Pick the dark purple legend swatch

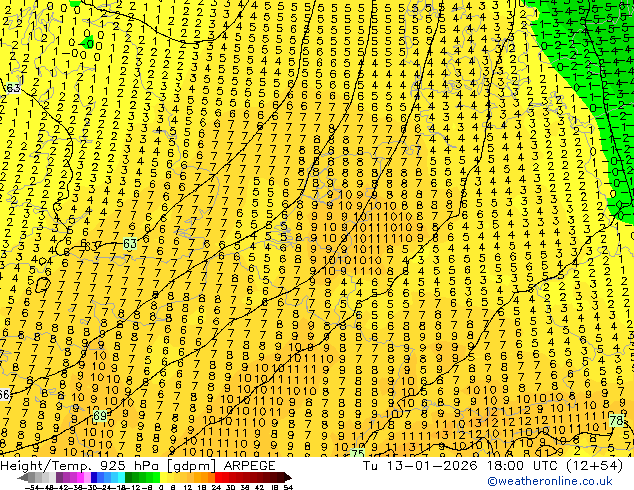tap(59, 477)
